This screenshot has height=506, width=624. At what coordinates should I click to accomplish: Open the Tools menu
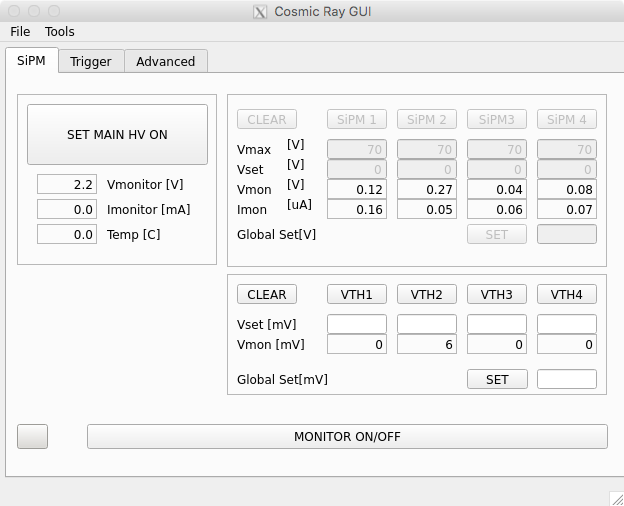tap(60, 31)
